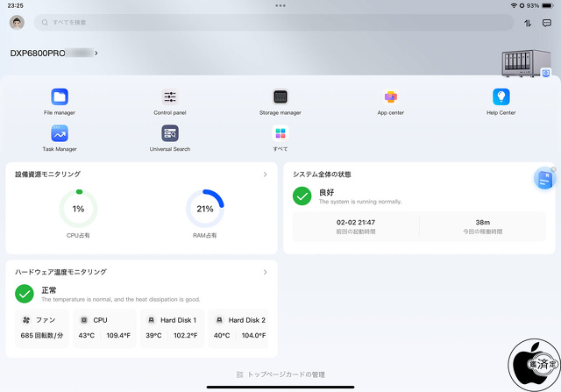Image resolution: width=561 pixels, height=392 pixels.
Task: Open the transfer tasks arrows icon
Action: coord(528,23)
